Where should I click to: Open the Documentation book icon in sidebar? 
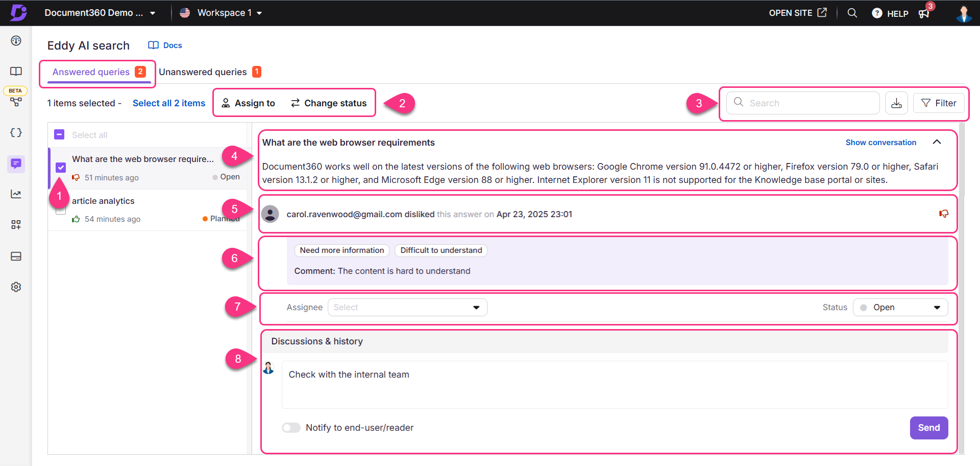pyautogui.click(x=16, y=71)
